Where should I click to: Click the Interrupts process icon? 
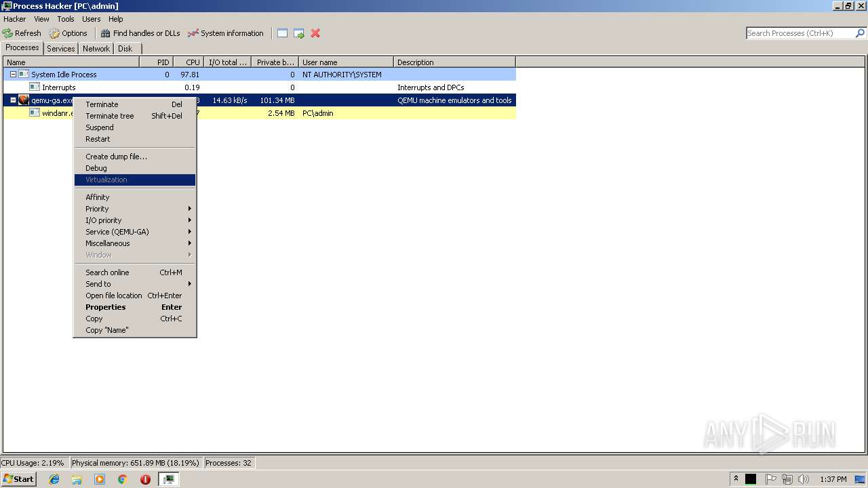[x=35, y=87]
